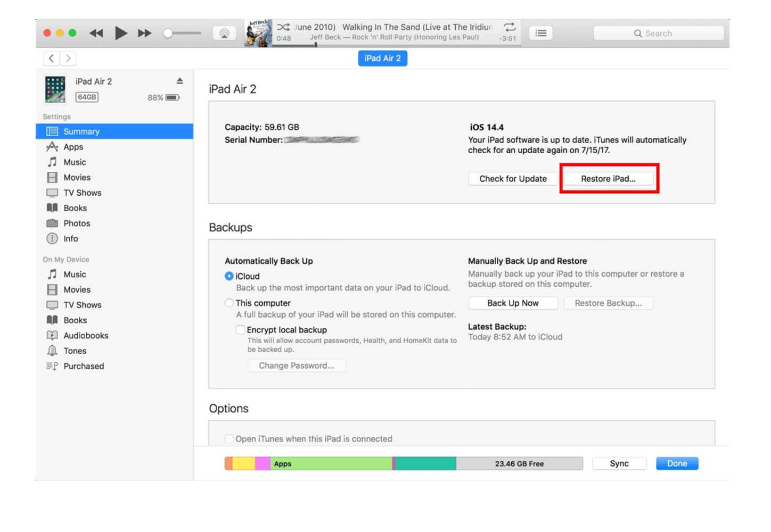Image resolution: width=771 pixels, height=532 pixels.
Task: Open Music under Settings sidebar
Action: point(114,162)
